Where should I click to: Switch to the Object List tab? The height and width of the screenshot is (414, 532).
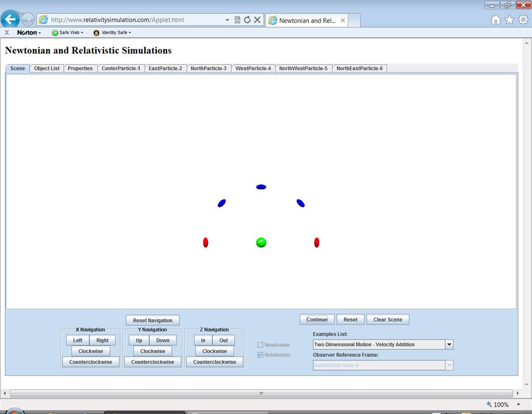47,68
